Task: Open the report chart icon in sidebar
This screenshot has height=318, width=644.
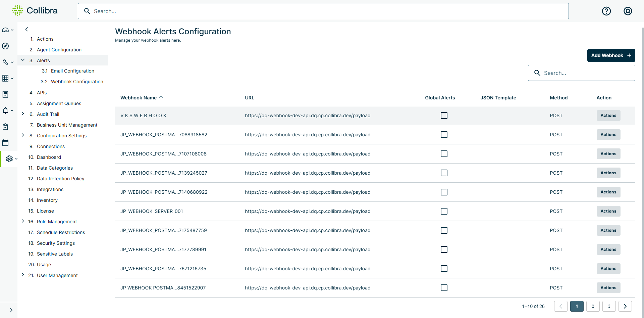Action: (5, 94)
